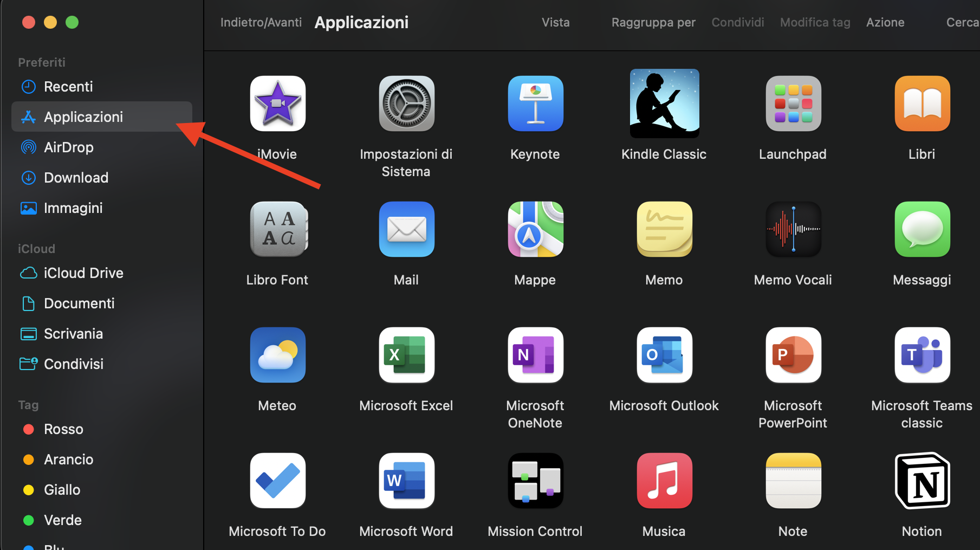Open the Vista menu
The height and width of the screenshot is (550, 980).
click(555, 22)
